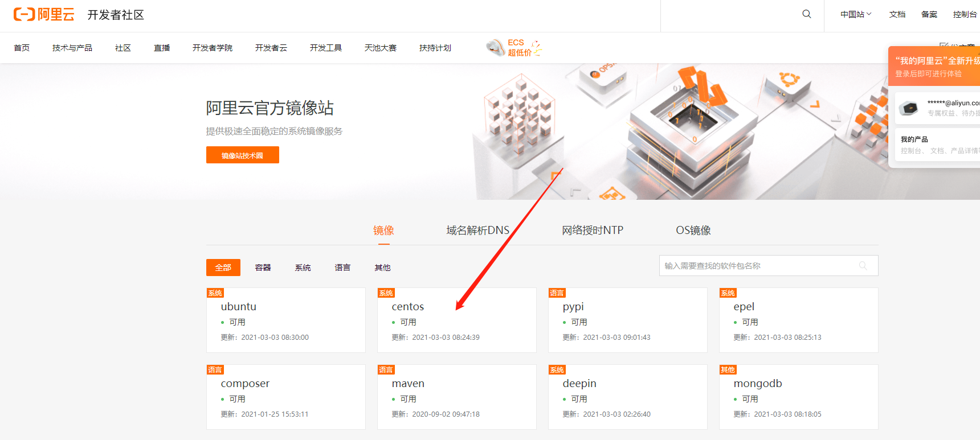Open the mongodb mirror card
This screenshot has height=440, width=980.
pos(799,397)
